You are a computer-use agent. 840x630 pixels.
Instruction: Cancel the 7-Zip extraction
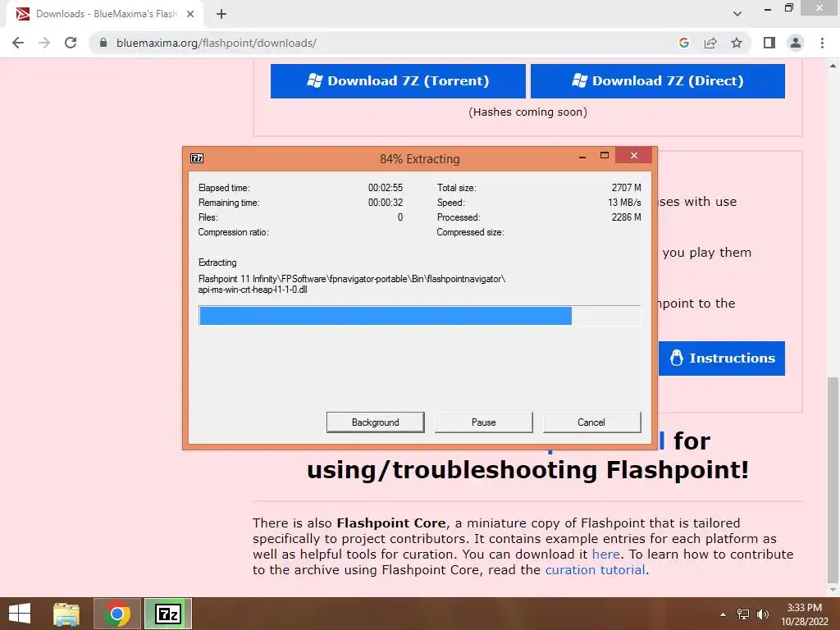[x=591, y=422]
